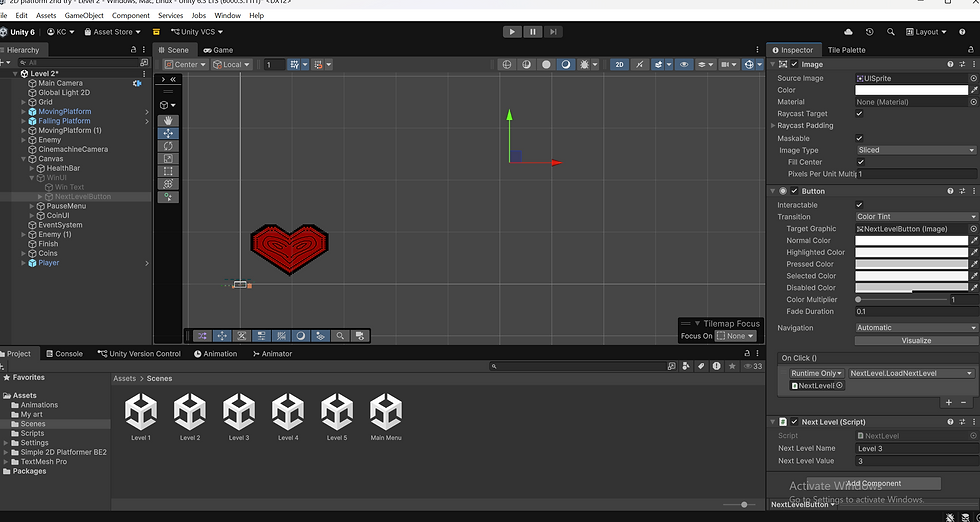
Task: Open the GameObject menu
Action: click(82, 15)
